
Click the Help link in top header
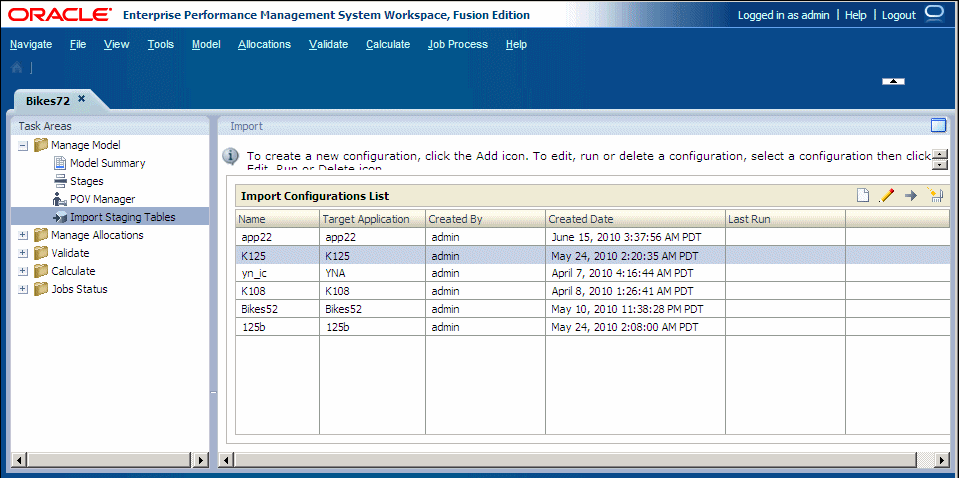coord(856,15)
